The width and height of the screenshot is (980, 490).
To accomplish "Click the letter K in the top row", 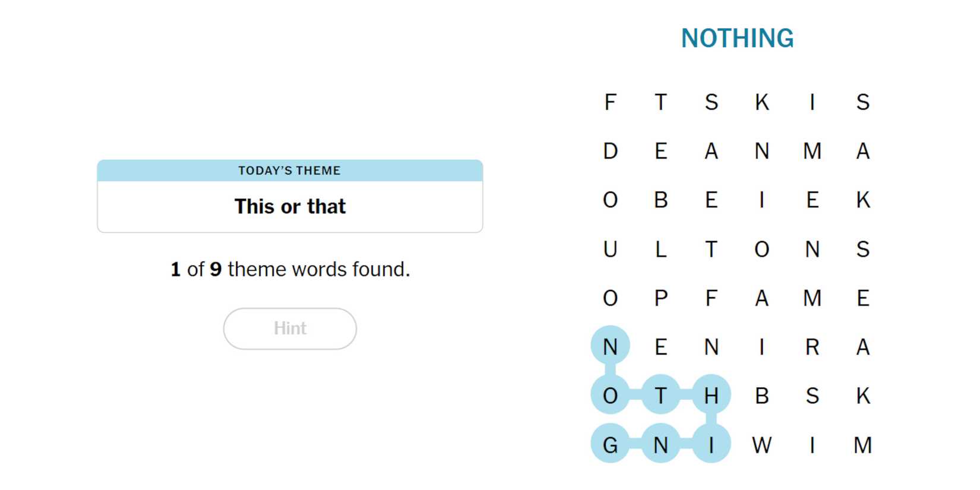I will pyautogui.click(x=761, y=102).
